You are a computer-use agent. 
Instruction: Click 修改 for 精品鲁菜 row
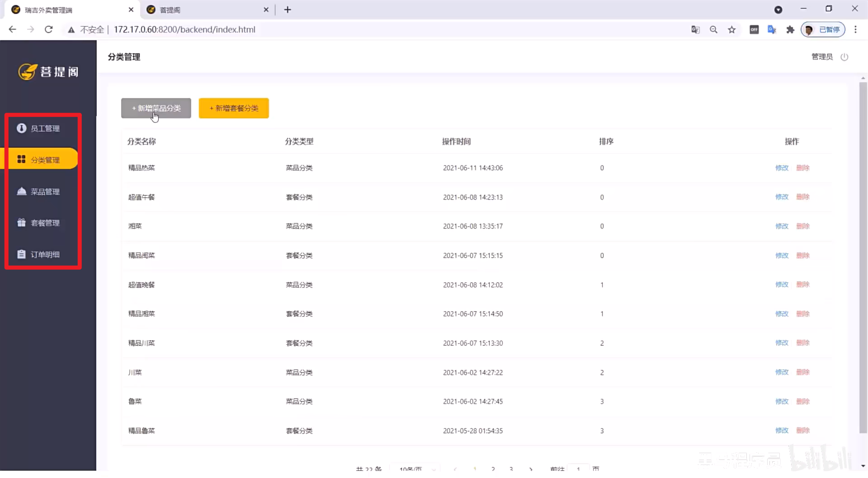click(x=782, y=431)
